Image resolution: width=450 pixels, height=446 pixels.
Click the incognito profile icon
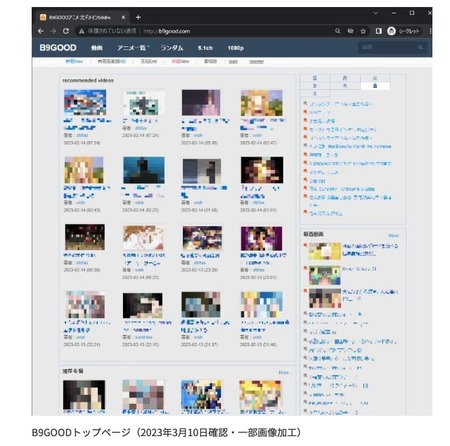[x=392, y=31]
